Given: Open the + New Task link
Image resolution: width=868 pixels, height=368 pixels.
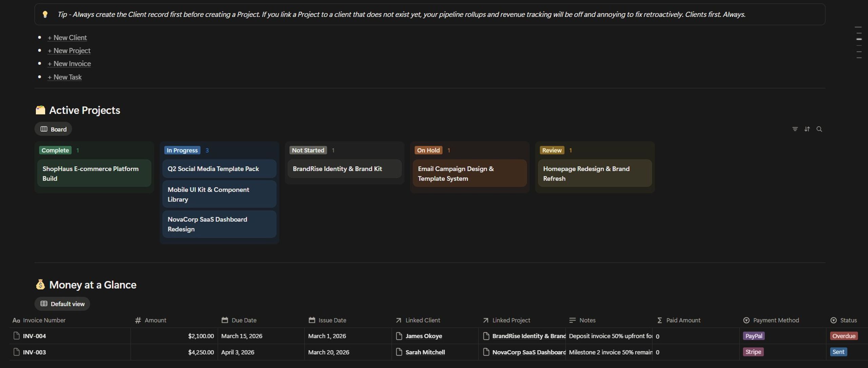Looking at the screenshot, I should tap(65, 77).
